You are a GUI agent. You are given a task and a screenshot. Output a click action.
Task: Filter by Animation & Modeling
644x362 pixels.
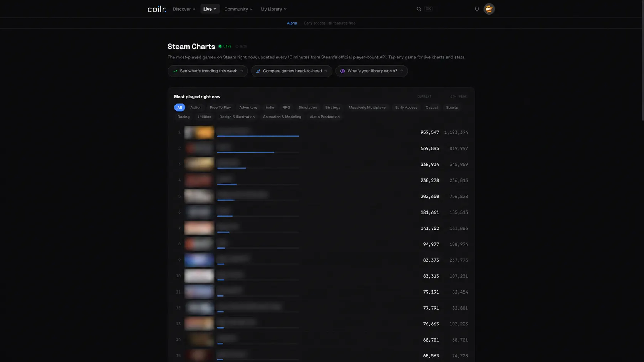click(282, 117)
